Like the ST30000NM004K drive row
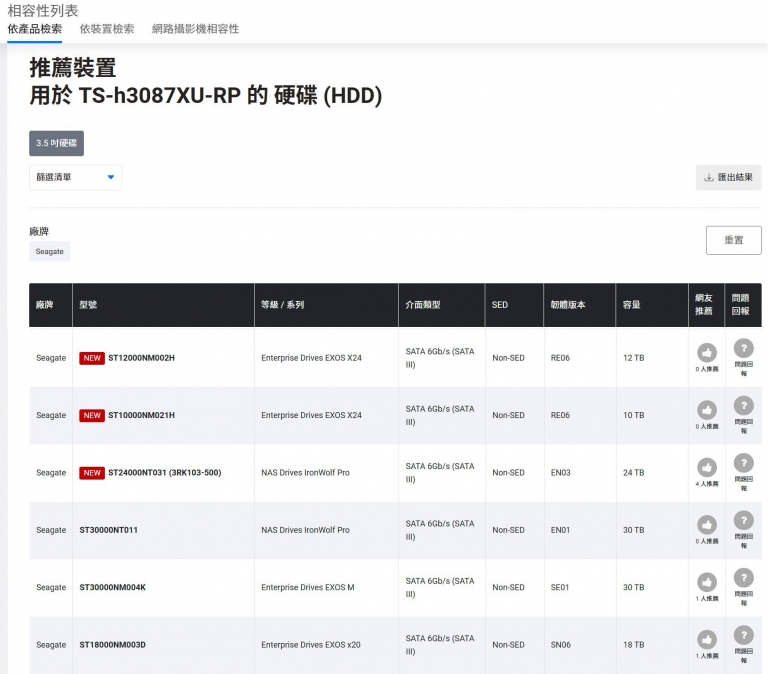This screenshot has width=768, height=674. click(706, 582)
